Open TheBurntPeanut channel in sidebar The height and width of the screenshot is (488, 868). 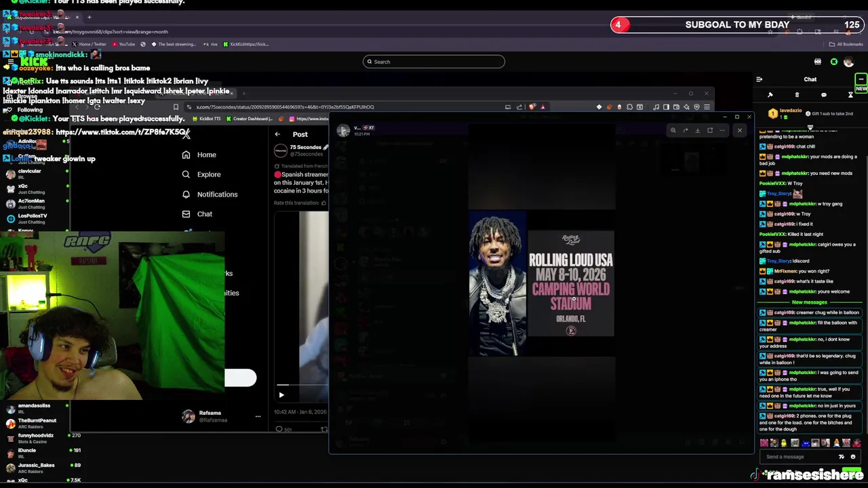34,424
